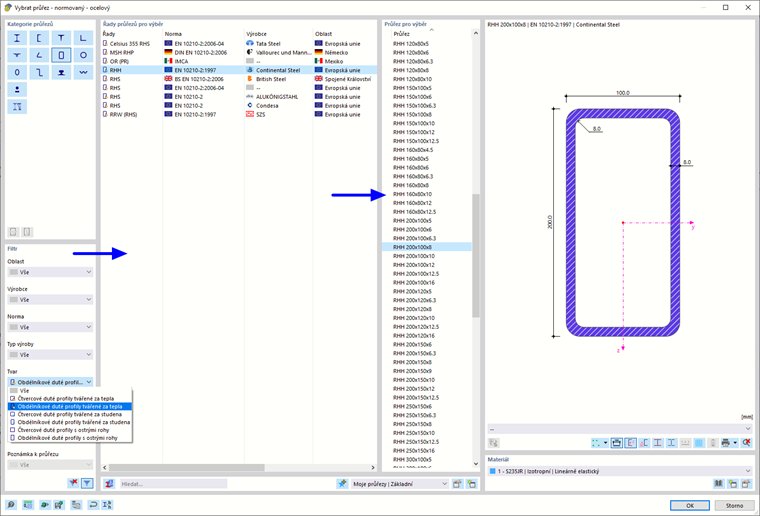760x516 pixels.
Task: Open the print options dropdown arrow
Action: pyautogui.click(x=735, y=443)
